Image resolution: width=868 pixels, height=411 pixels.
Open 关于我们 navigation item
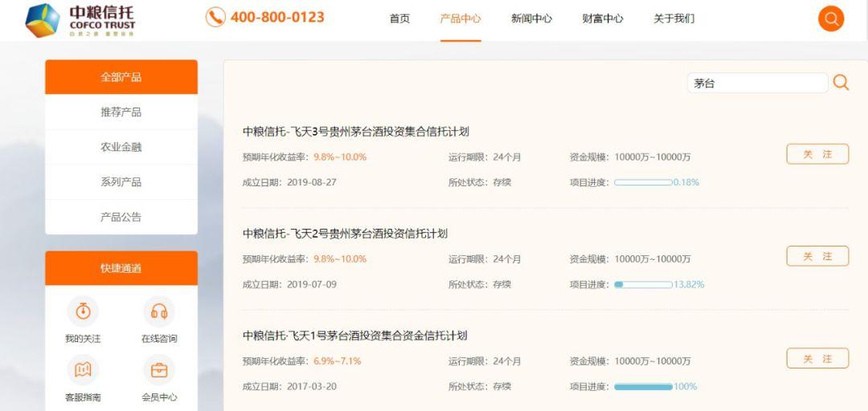click(674, 18)
